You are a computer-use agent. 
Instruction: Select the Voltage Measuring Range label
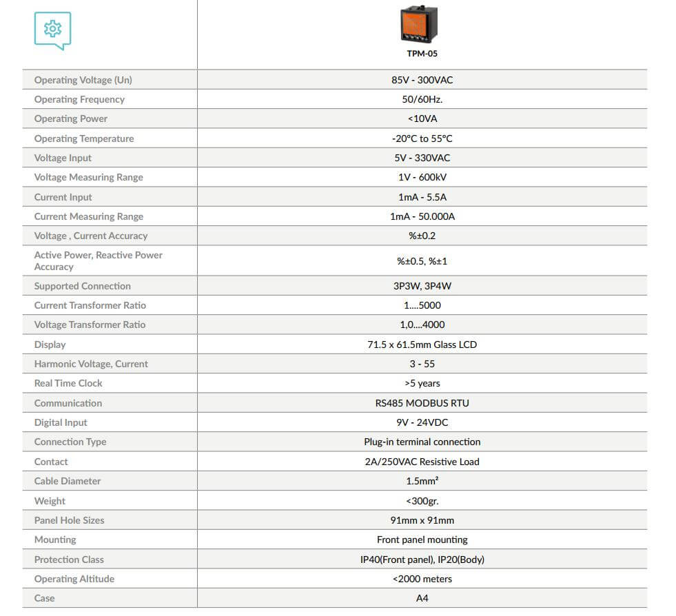tap(89, 177)
